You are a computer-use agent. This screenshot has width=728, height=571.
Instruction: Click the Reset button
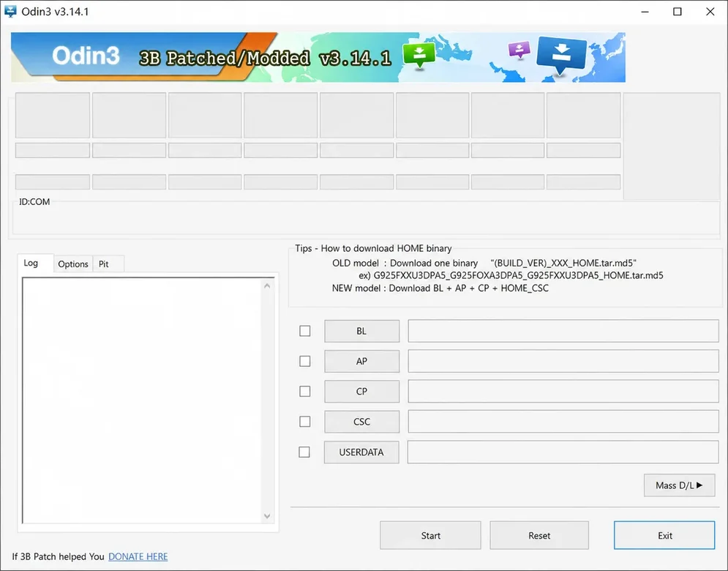click(x=539, y=535)
